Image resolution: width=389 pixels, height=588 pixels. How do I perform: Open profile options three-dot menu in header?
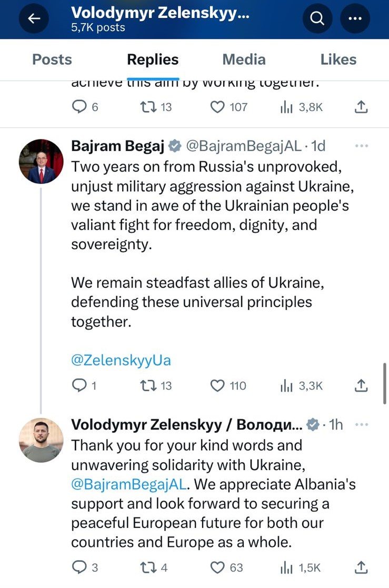pos(355,19)
